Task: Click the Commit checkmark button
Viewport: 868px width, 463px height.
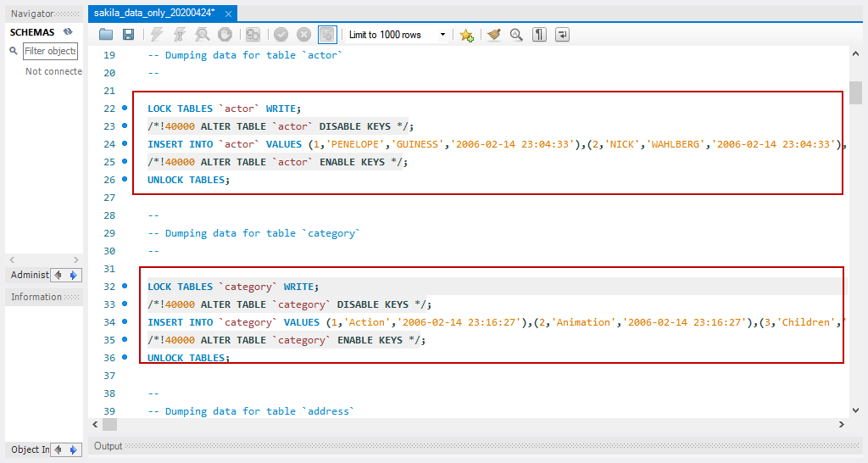Action: pos(281,35)
